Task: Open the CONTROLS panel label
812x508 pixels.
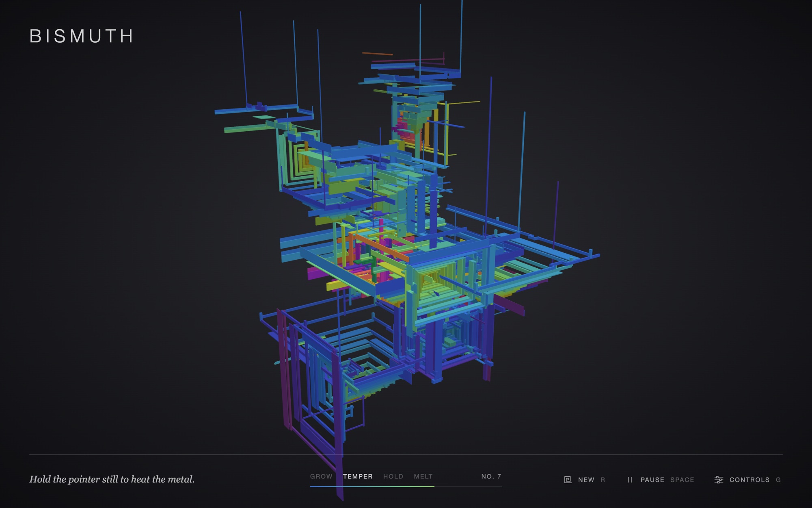Action: click(749, 480)
